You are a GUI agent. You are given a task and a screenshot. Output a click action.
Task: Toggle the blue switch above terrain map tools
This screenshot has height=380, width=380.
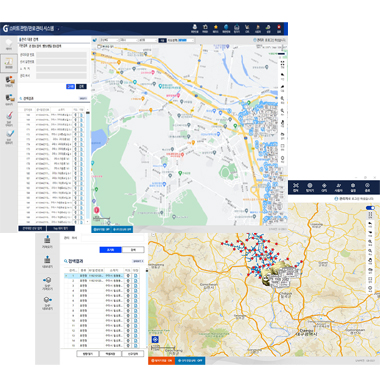(370, 208)
